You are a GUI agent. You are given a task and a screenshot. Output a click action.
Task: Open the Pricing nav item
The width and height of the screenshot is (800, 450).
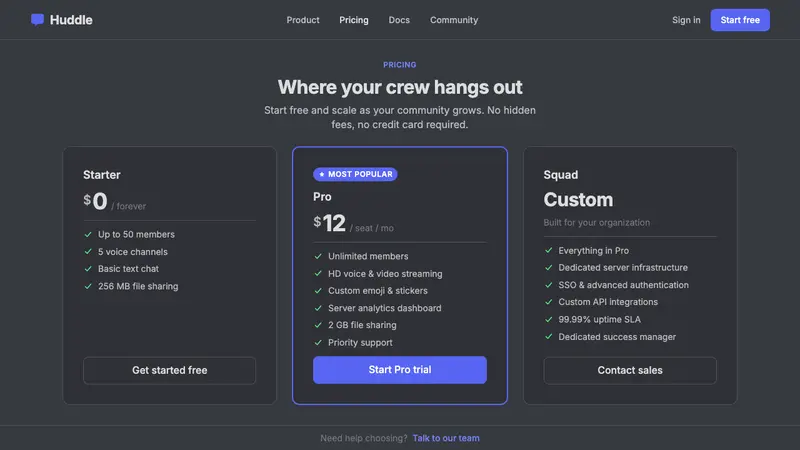click(x=354, y=20)
